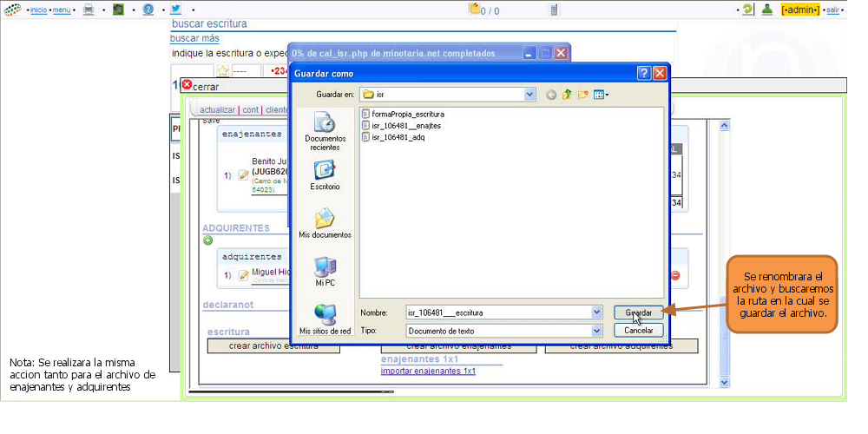Select Mi PC in the places bar
The image size is (868, 434).
click(x=325, y=272)
